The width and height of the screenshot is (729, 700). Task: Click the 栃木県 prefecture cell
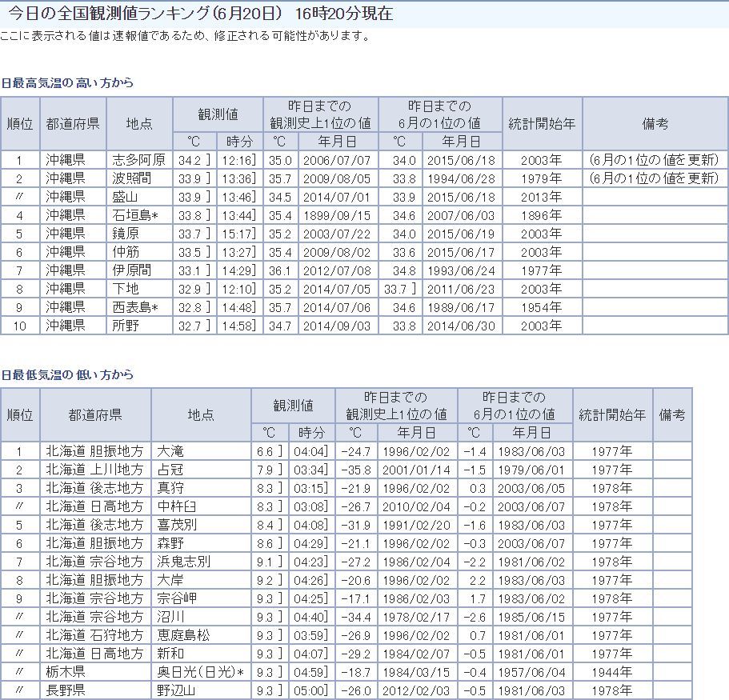pos(65,672)
